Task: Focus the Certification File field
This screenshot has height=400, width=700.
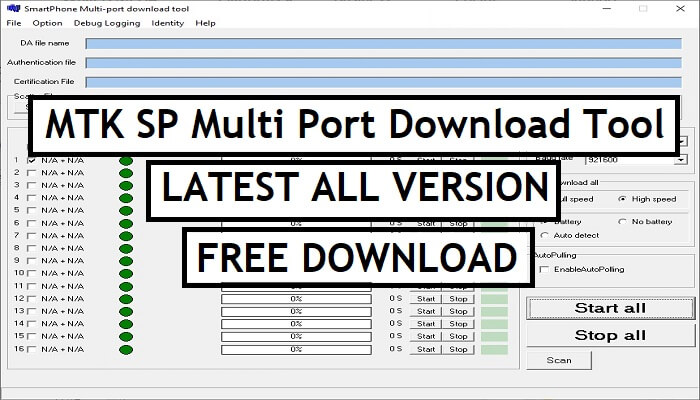Action: point(383,82)
